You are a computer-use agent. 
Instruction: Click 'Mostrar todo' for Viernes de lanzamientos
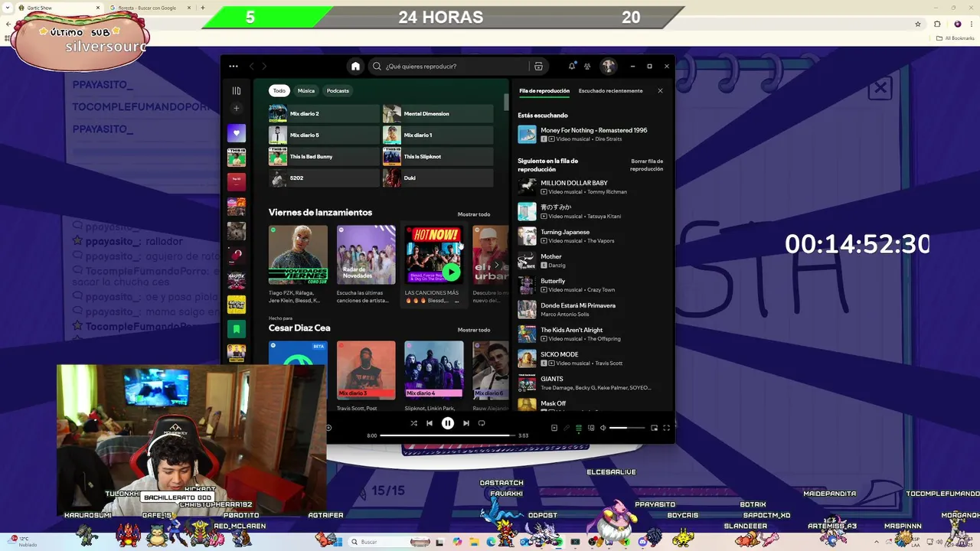coord(474,214)
